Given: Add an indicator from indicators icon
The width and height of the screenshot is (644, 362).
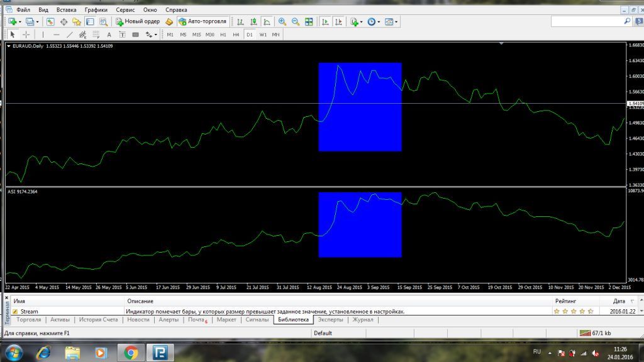Looking at the screenshot, I should point(355,22).
